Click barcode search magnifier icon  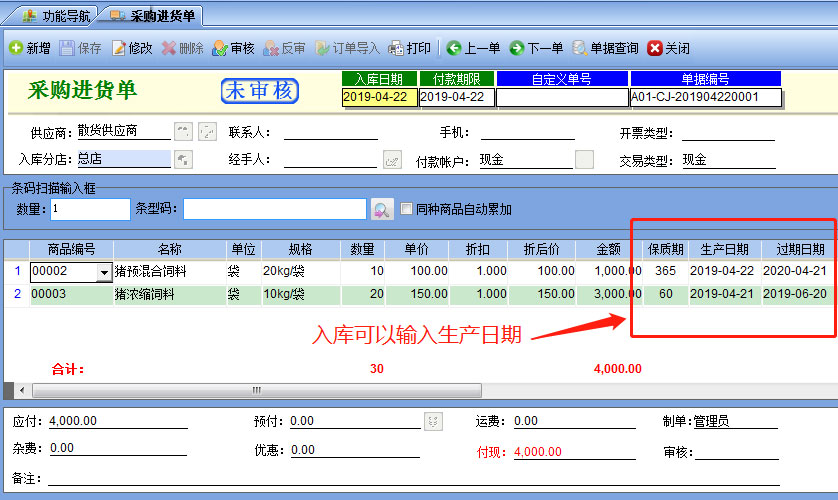pos(382,209)
